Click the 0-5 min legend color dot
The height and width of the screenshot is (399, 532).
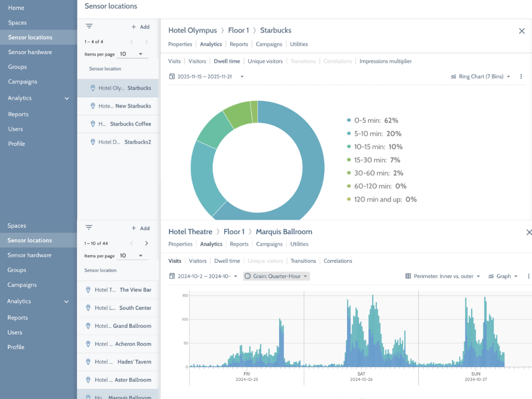[x=349, y=120]
